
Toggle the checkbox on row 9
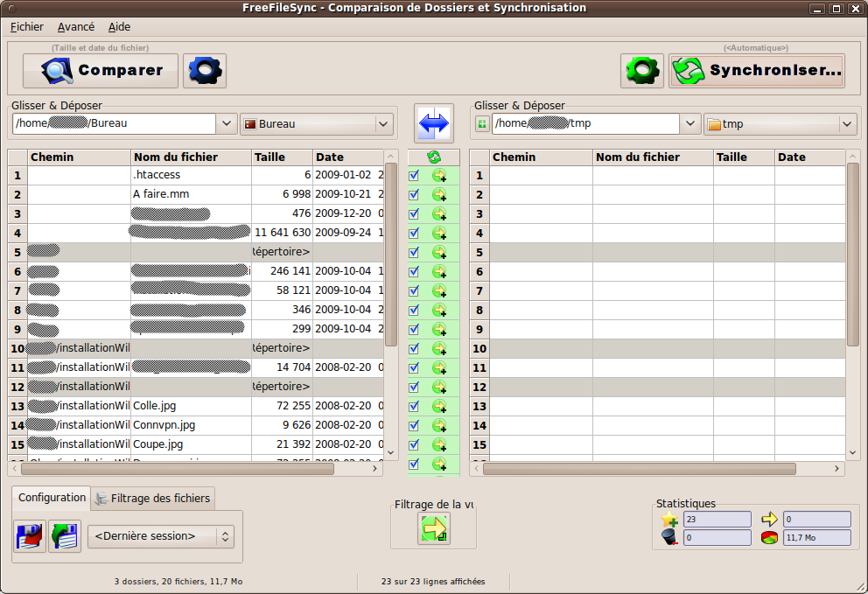point(414,330)
